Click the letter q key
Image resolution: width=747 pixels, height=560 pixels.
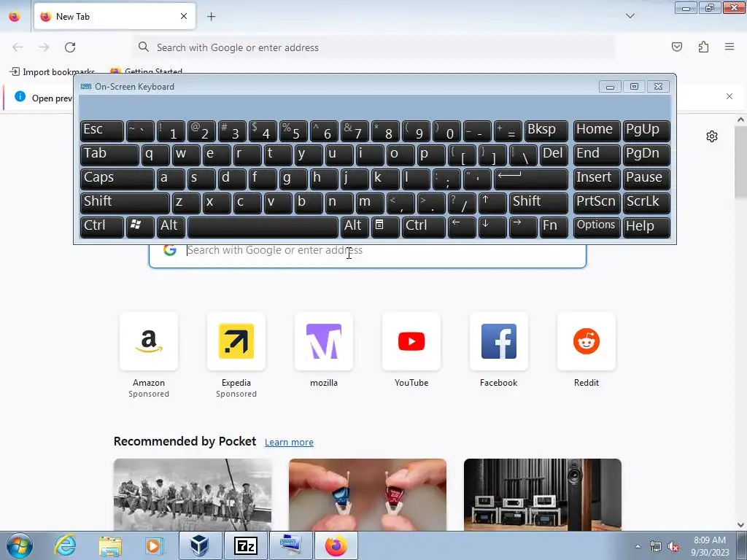point(155,155)
